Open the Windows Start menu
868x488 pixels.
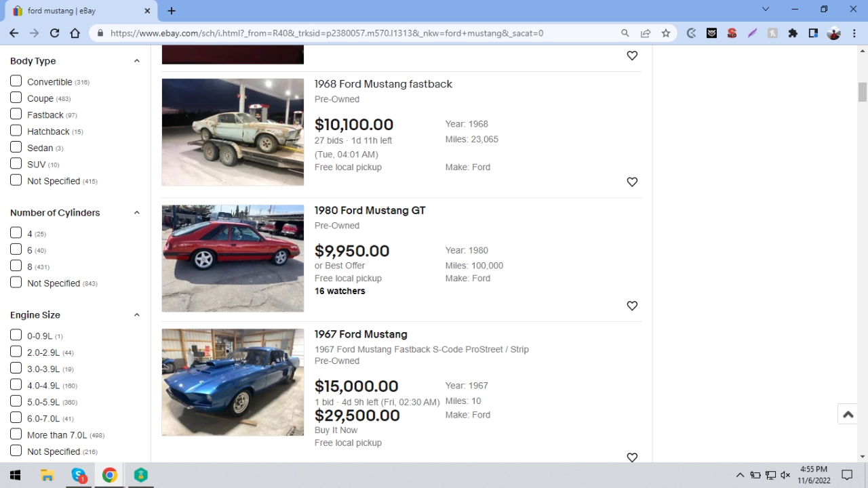16,475
